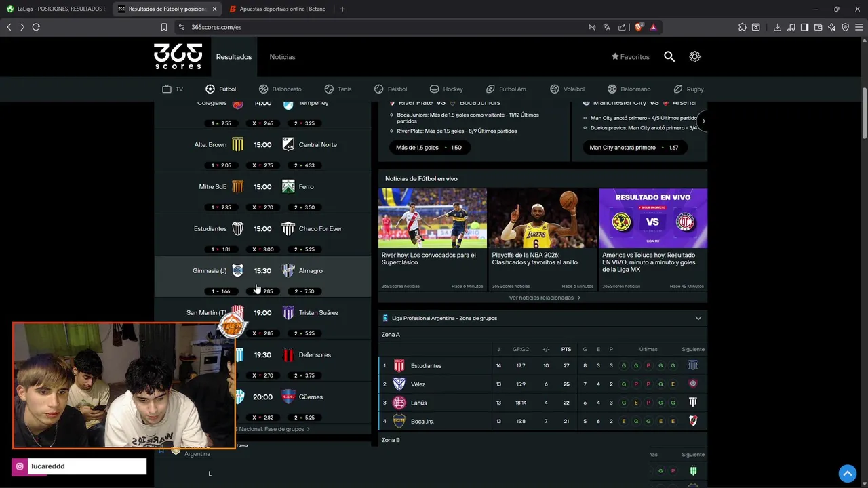Image resolution: width=868 pixels, height=488 pixels.
Task: Open the share icon in the address bar
Action: (x=622, y=27)
